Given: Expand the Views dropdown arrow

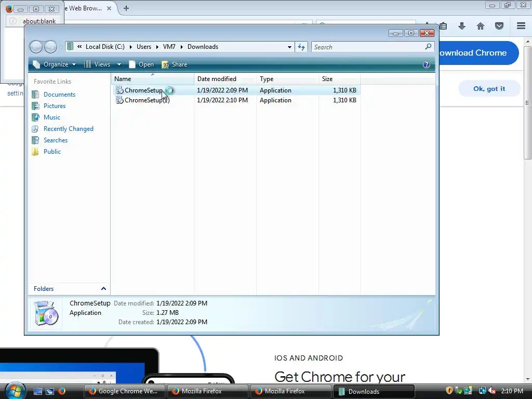Looking at the screenshot, I should point(119,64).
